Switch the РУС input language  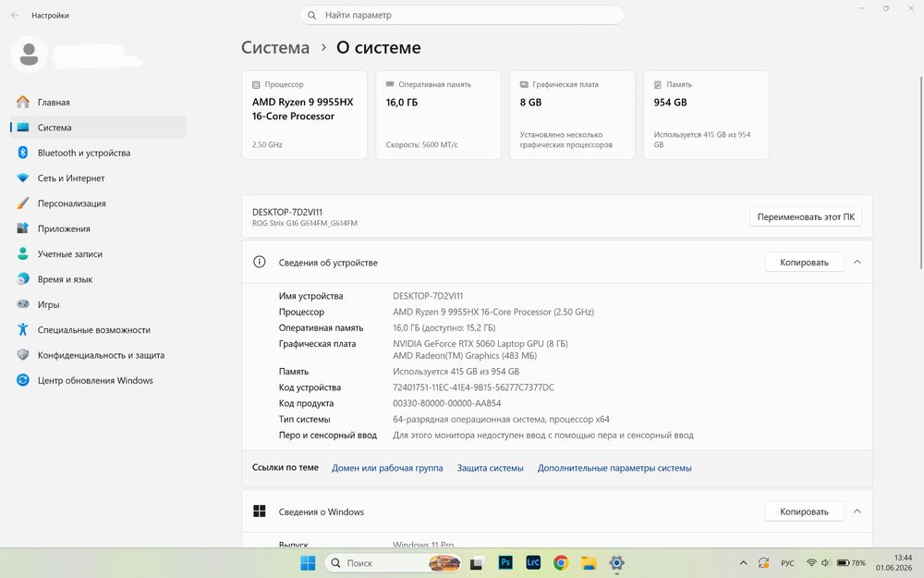787,563
